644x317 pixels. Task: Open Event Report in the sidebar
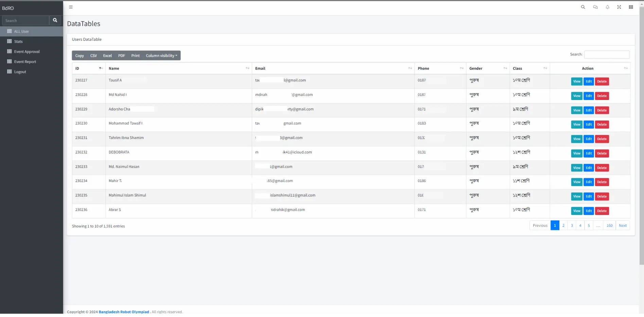(x=25, y=62)
